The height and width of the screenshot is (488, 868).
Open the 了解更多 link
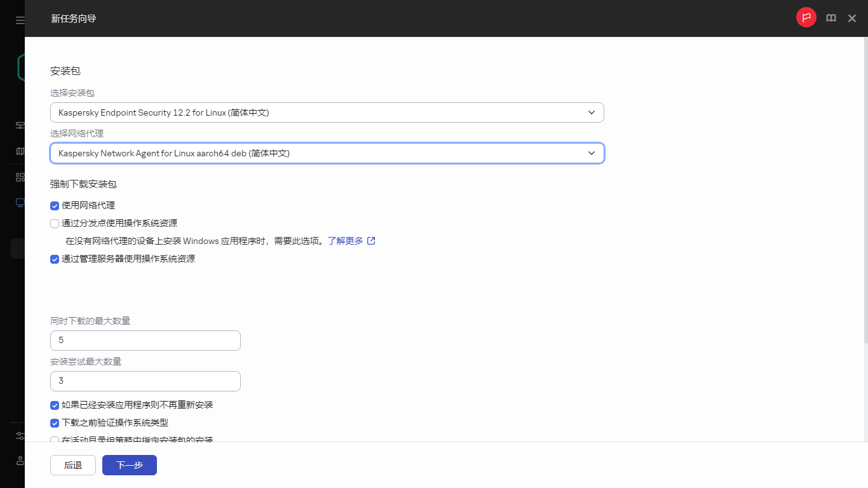pos(346,241)
